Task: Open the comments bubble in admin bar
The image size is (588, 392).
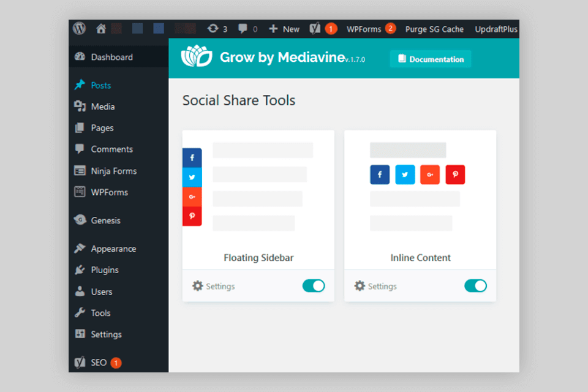Action: point(243,29)
